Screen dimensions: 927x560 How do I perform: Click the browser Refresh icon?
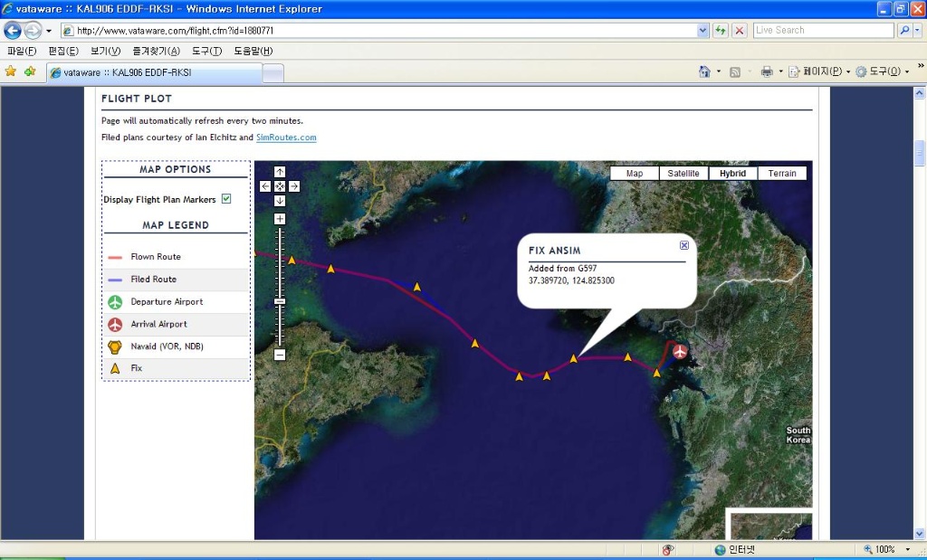(x=721, y=30)
